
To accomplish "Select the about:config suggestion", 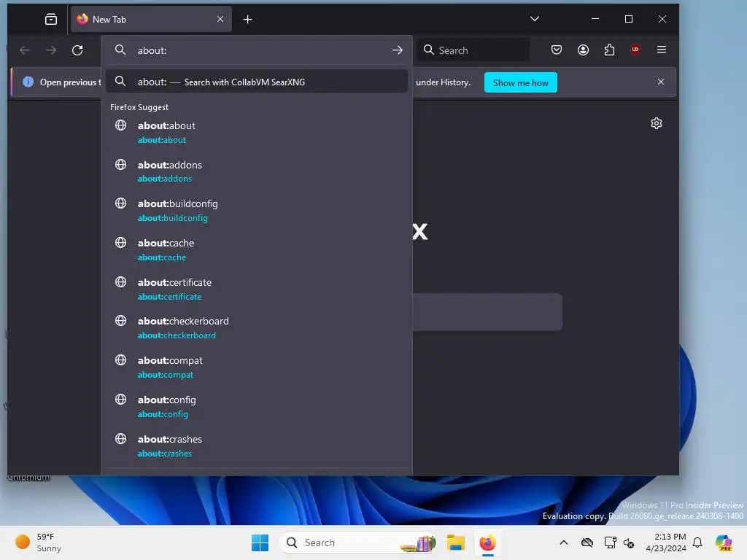I will (x=258, y=407).
